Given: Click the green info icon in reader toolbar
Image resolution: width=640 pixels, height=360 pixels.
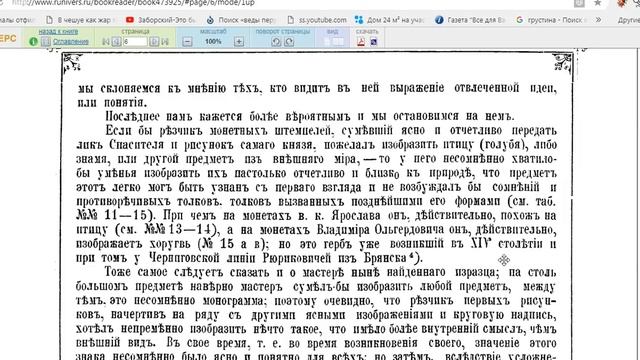Looking at the screenshot, I should (33, 41).
